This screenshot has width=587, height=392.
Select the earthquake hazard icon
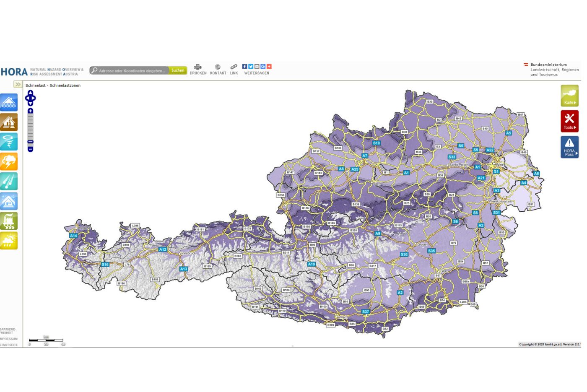pos(9,122)
